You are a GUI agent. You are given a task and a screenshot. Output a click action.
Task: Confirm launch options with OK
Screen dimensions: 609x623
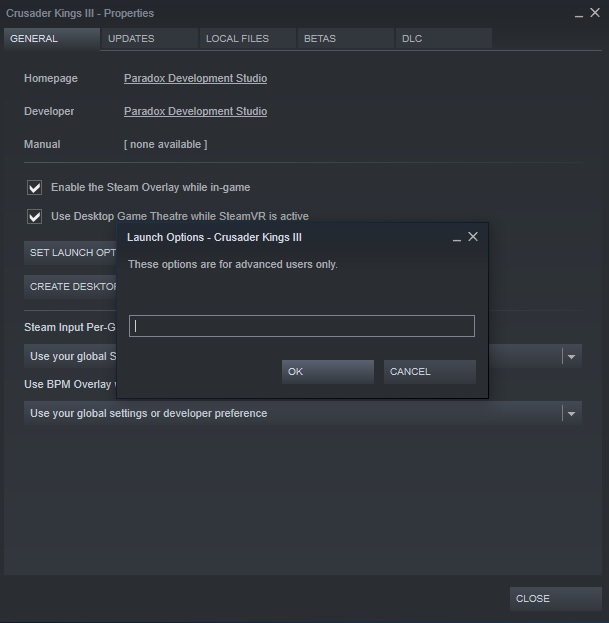click(x=327, y=371)
